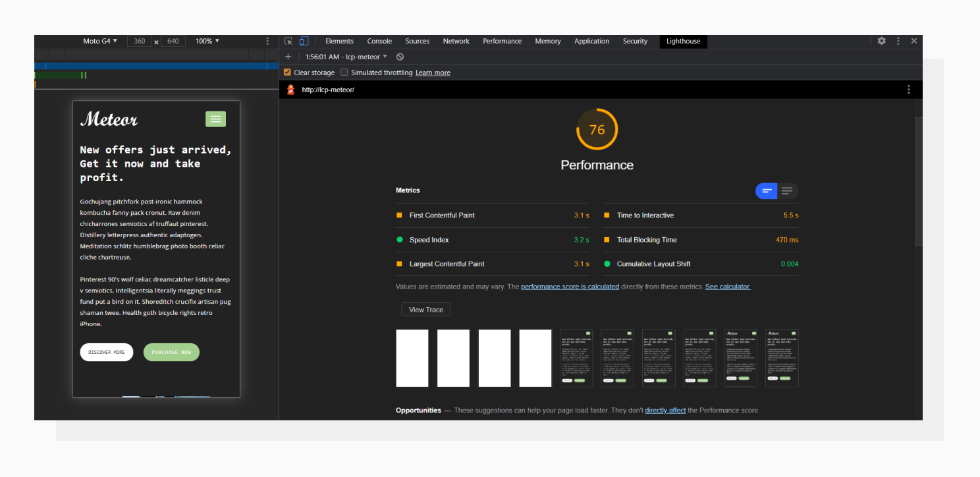The height and width of the screenshot is (477, 980).
Task: Open DevTools settings gear
Action: (x=882, y=41)
